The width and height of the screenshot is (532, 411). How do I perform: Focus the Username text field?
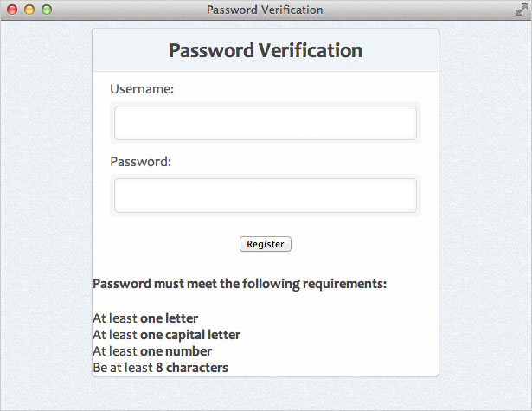[266, 123]
